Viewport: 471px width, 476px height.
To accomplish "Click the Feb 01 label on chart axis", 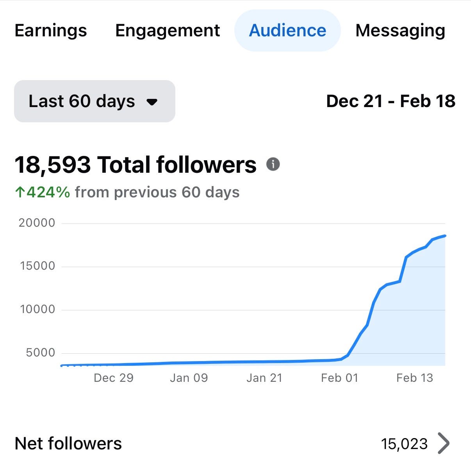I will point(339,378).
